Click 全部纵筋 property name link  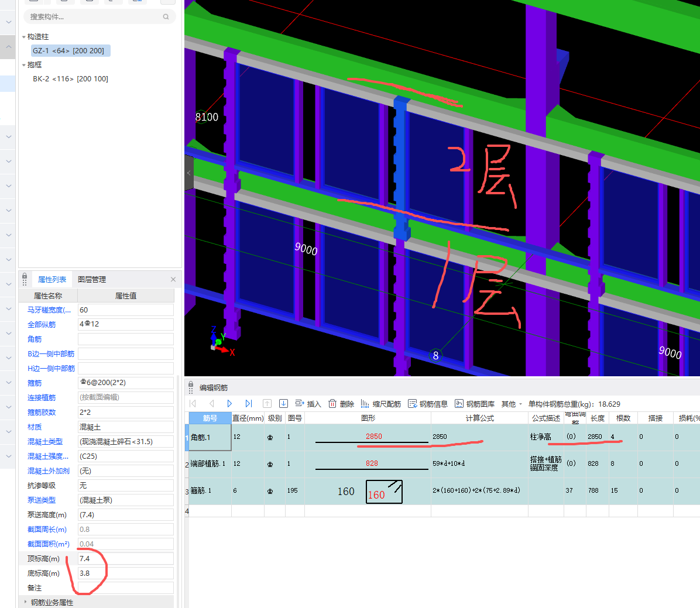42,325
